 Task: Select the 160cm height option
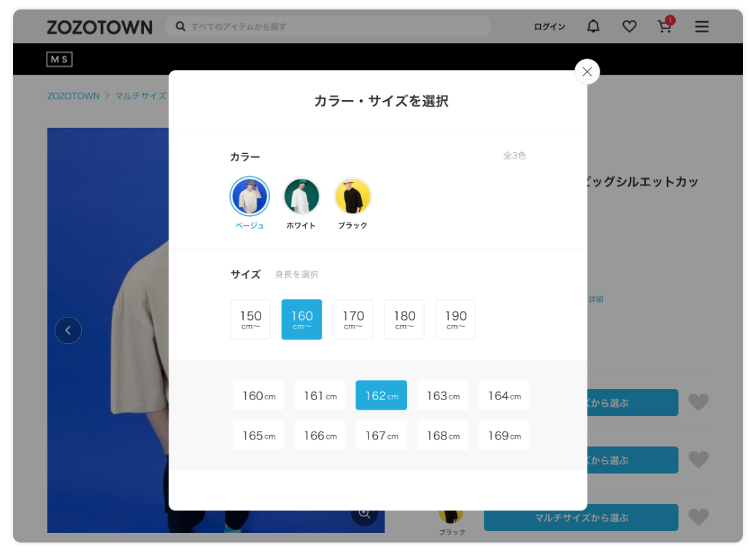(x=258, y=396)
